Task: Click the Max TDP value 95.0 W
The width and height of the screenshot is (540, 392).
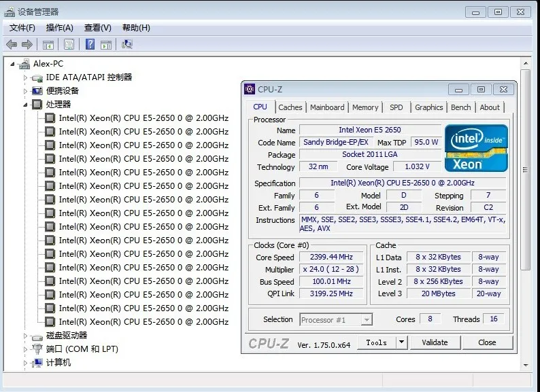Action: click(x=426, y=142)
